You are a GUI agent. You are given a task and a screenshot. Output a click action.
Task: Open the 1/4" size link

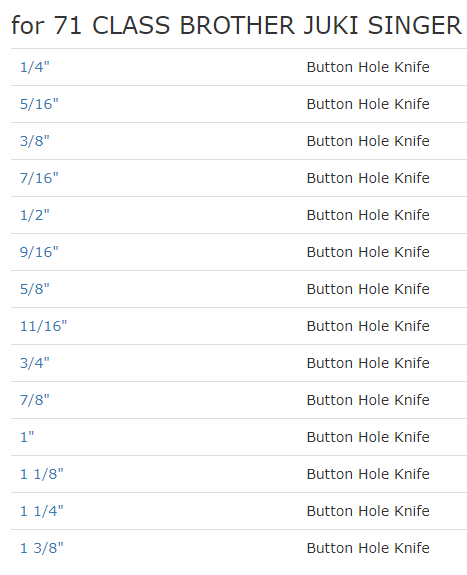click(x=34, y=67)
